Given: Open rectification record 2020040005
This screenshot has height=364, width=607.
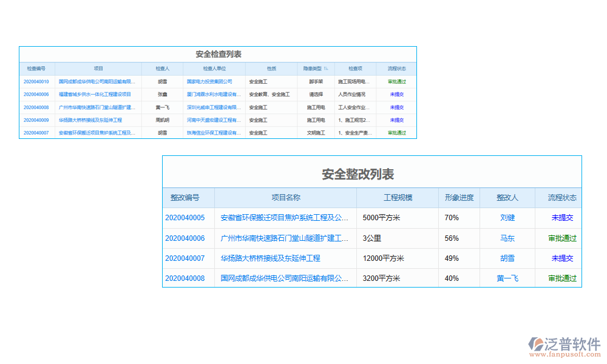Looking at the screenshot, I should tap(185, 218).
